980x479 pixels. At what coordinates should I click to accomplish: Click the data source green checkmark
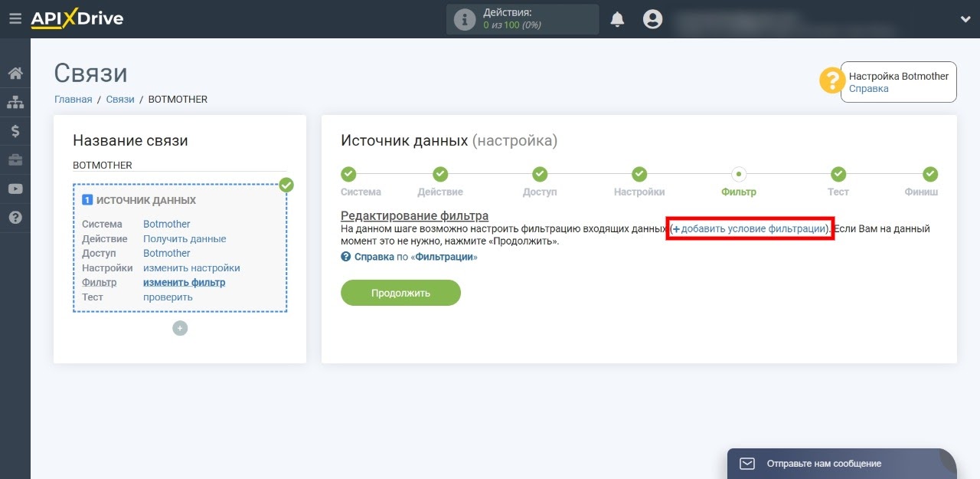[x=286, y=185]
